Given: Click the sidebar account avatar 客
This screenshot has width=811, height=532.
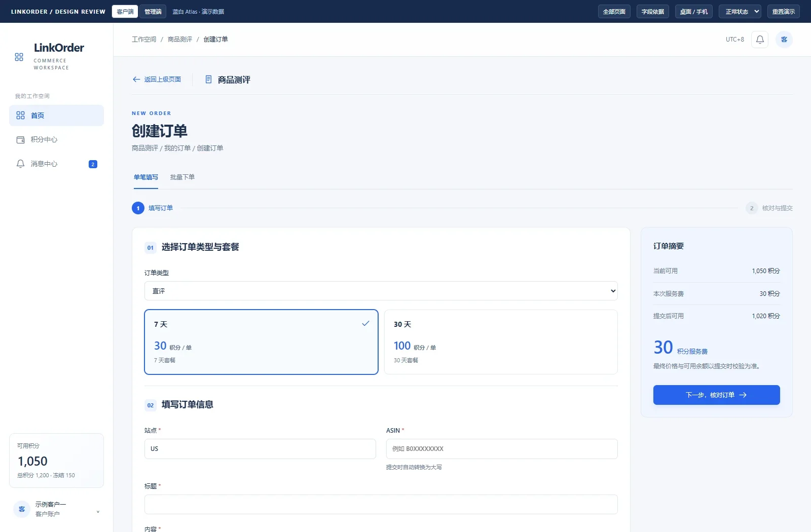Looking at the screenshot, I should coord(22,509).
